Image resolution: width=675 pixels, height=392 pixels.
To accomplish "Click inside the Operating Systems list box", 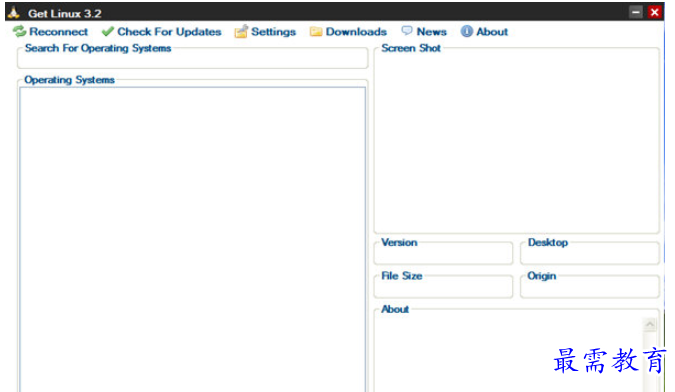I will (192, 239).
